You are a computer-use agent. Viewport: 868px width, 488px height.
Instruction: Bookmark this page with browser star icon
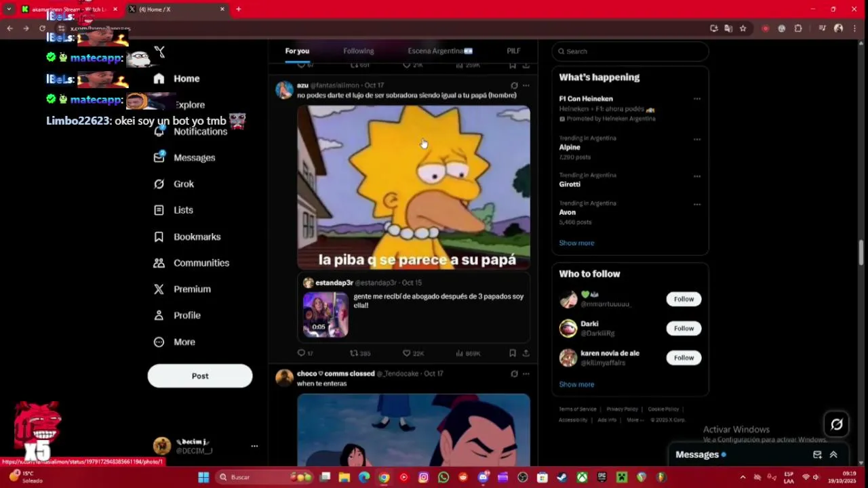pyautogui.click(x=743, y=28)
